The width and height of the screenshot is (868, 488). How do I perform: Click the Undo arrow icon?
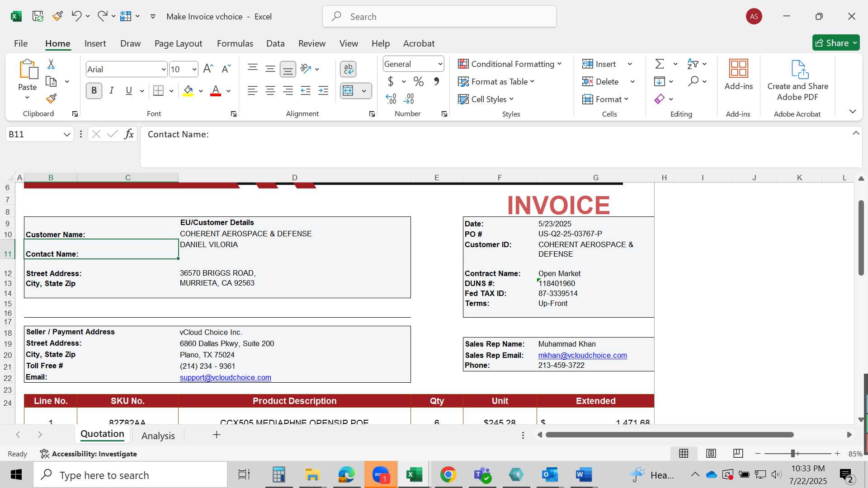pyautogui.click(x=76, y=16)
